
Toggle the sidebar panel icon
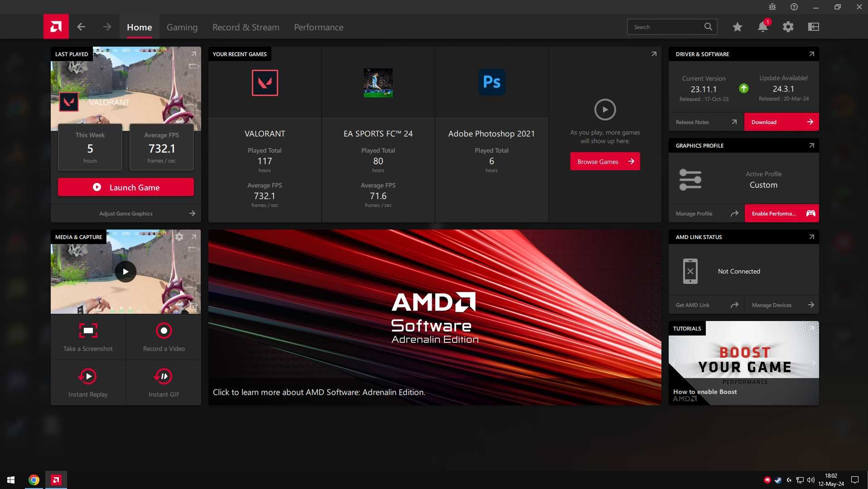click(x=814, y=27)
